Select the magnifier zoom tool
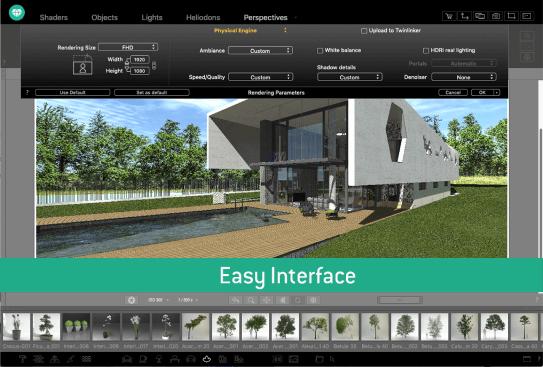543x367 pixels. click(251, 300)
